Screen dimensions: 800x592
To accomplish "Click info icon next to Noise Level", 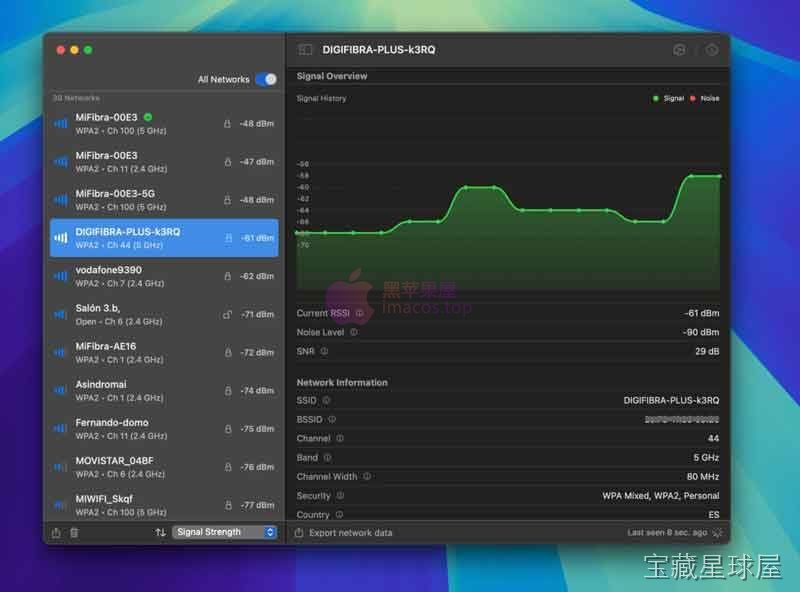I will click(x=354, y=332).
